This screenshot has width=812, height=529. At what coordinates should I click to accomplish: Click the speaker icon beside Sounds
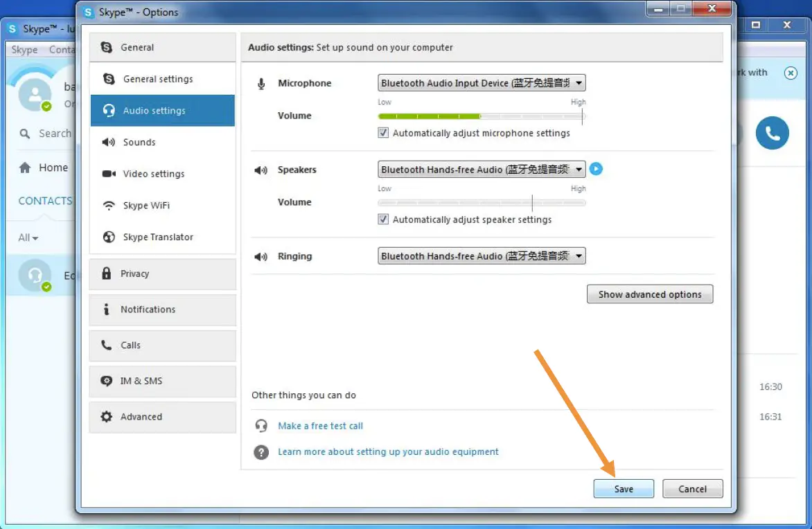[x=108, y=142]
